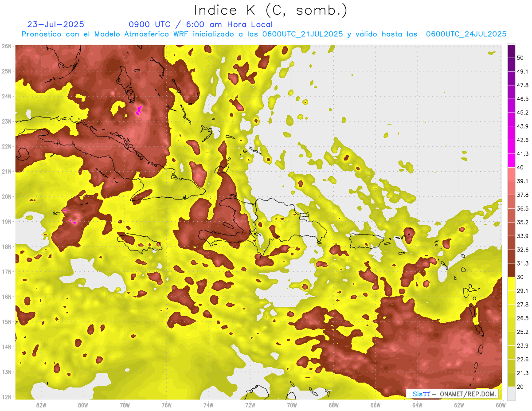532x411 pixels.
Task: Click the "43.9" colorbar value
Action: [523, 126]
